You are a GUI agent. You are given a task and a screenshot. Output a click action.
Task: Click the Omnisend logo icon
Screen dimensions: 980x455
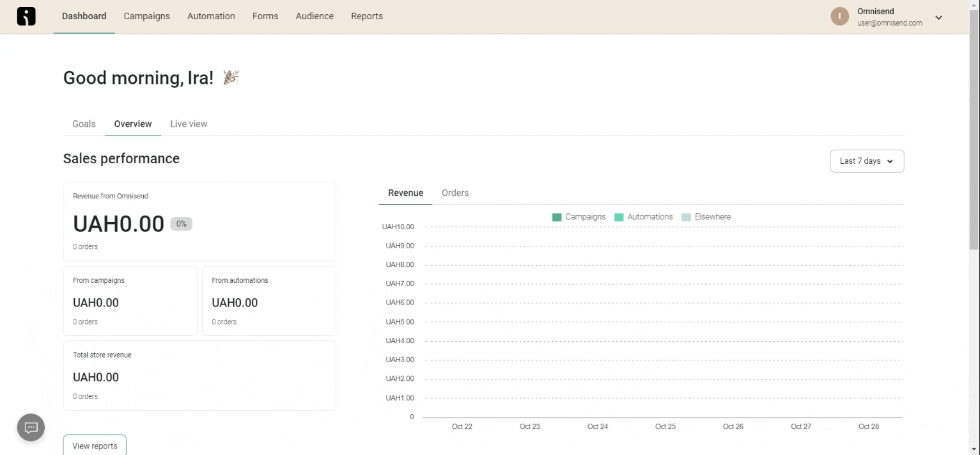coord(26,17)
